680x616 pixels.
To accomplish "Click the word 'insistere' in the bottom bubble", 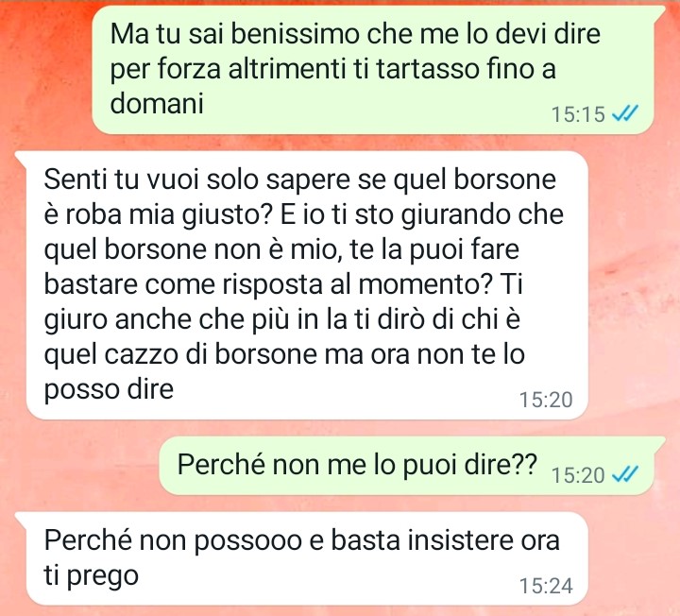I will (454, 540).
